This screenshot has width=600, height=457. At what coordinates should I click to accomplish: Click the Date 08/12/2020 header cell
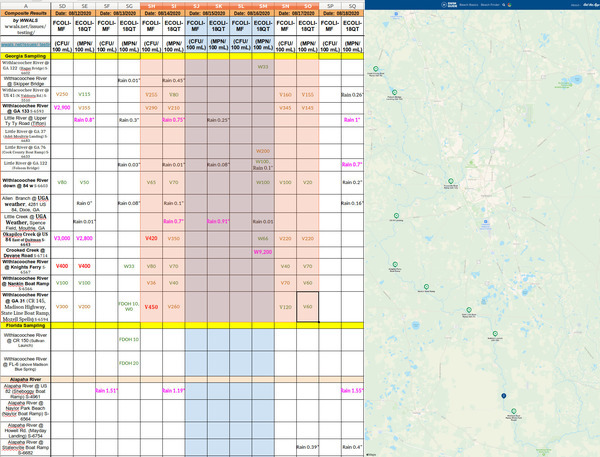tap(73, 13)
